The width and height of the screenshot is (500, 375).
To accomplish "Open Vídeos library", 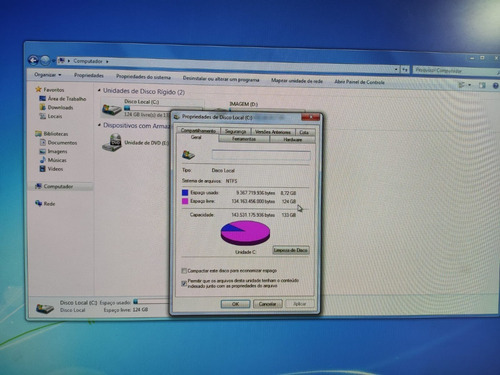I will coord(51,169).
